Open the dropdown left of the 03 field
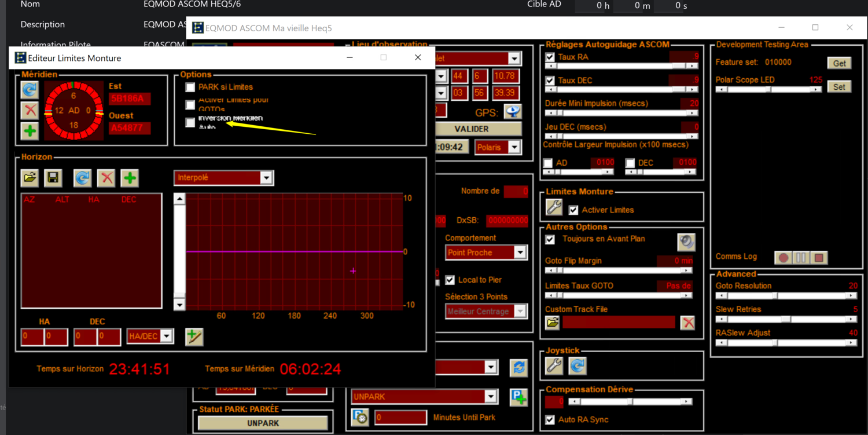Screen dimensions: 868x435 point(442,93)
